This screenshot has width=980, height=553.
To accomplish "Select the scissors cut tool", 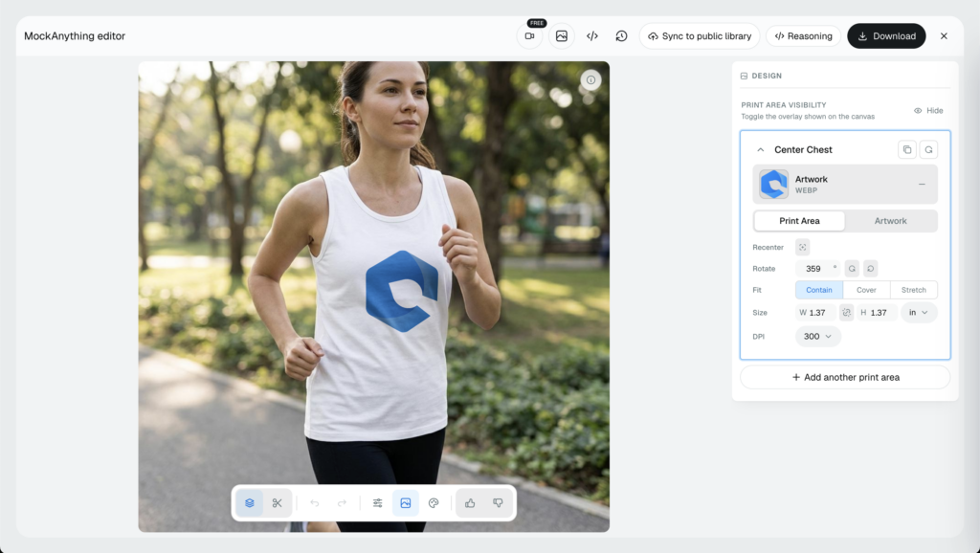I will click(x=278, y=503).
